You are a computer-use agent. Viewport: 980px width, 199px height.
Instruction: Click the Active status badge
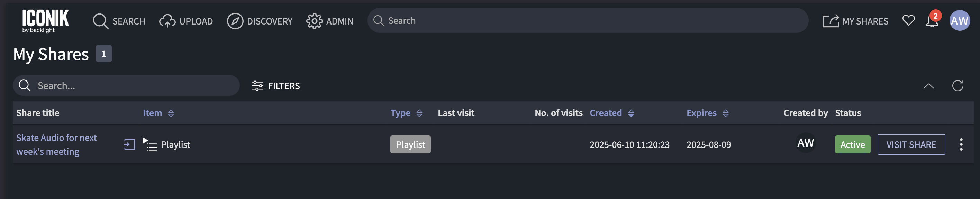[x=852, y=144]
